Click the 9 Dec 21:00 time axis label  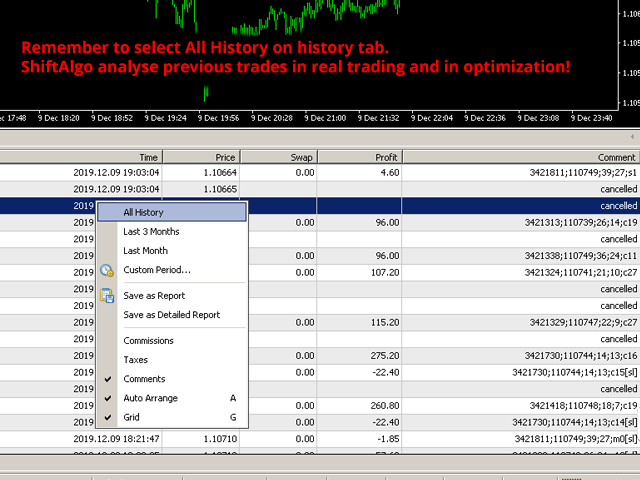(x=329, y=117)
